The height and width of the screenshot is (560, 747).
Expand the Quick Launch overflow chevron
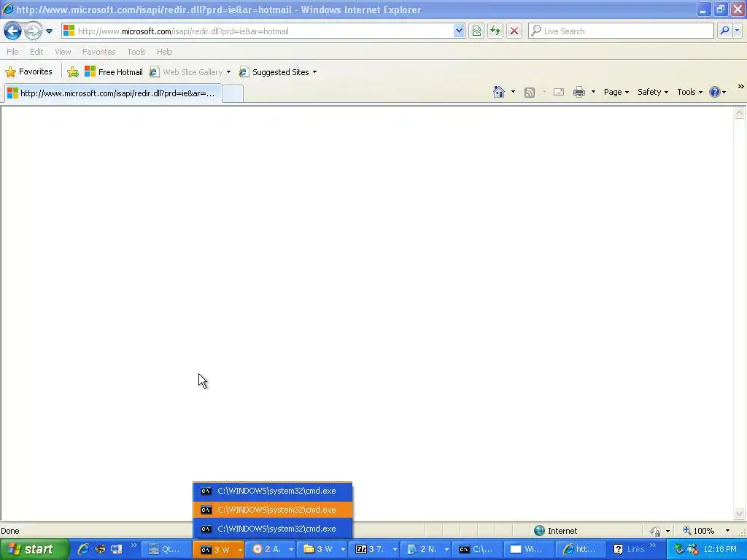click(x=134, y=545)
